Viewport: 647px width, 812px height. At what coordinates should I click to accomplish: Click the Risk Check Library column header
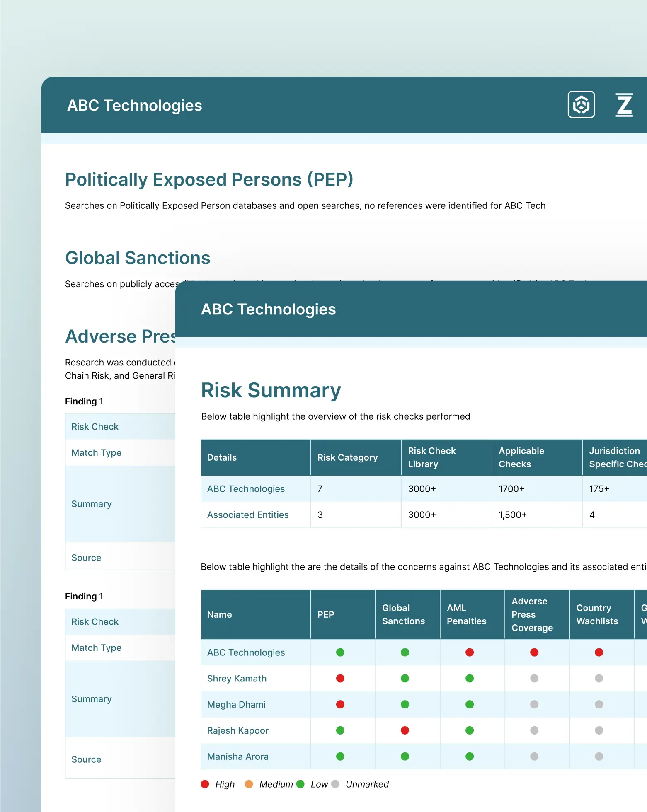click(x=447, y=457)
